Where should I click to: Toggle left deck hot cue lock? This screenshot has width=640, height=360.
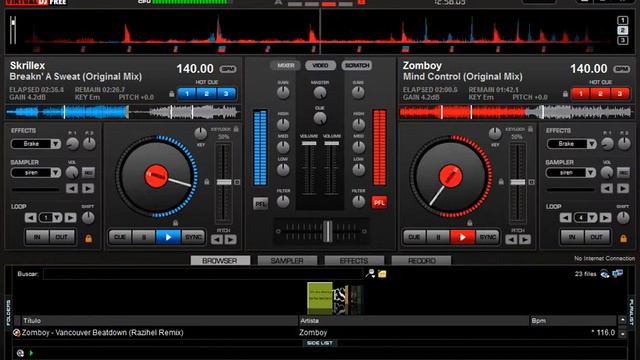tap(172, 94)
